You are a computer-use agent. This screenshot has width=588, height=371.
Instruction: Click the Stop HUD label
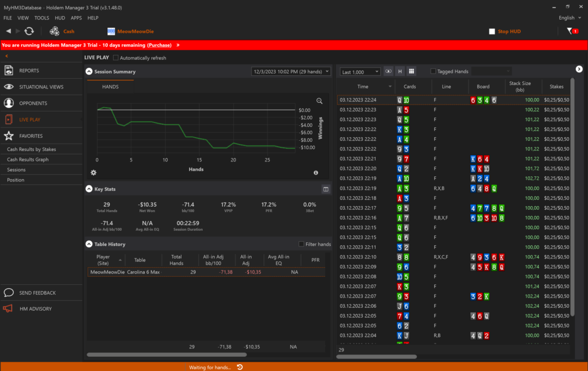point(509,32)
